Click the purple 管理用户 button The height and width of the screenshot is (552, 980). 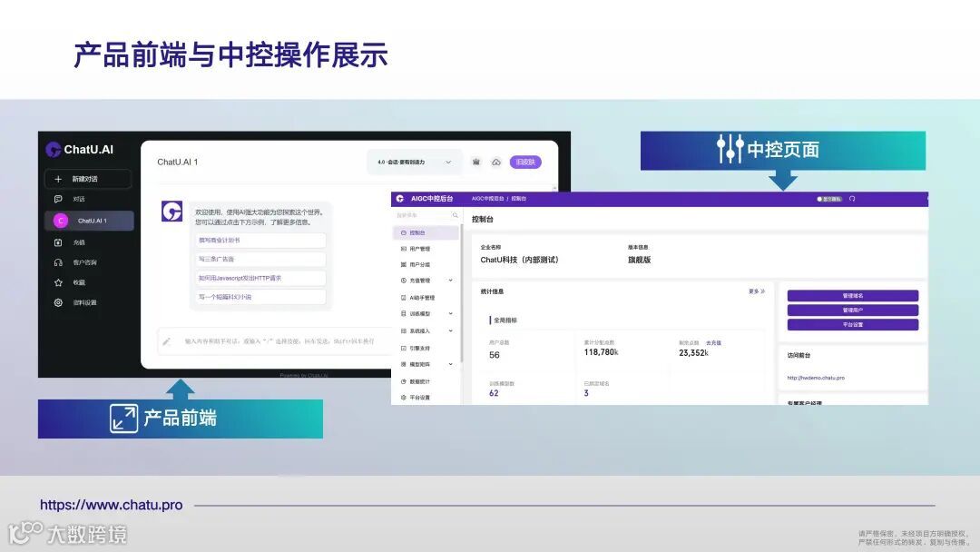[x=852, y=310]
